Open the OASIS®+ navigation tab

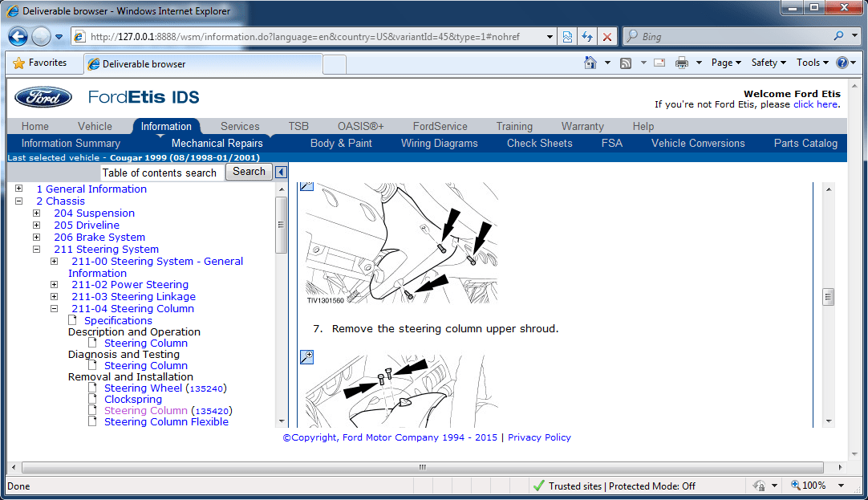(361, 126)
